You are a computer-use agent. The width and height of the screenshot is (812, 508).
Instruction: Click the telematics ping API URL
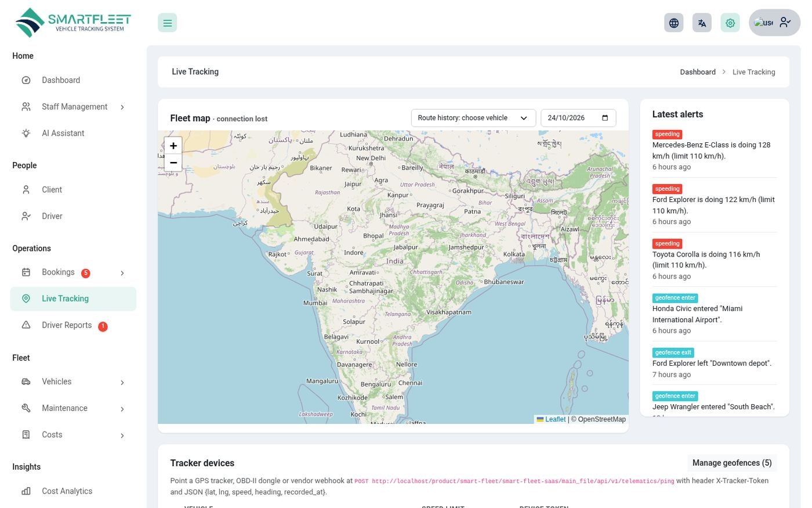point(514,481)
